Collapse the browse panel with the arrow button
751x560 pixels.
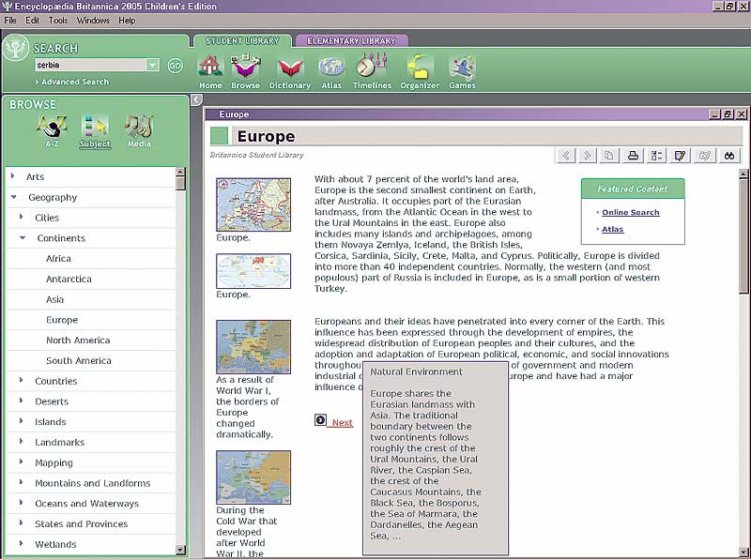(196, 99)
